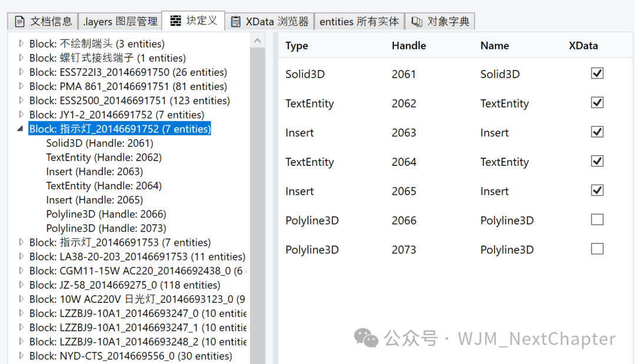Screen dimensions: 635x364
Task: Select Polyline3D (Handle: 2066) tree item
Action: pyautogui.click(x=106, y=214)
